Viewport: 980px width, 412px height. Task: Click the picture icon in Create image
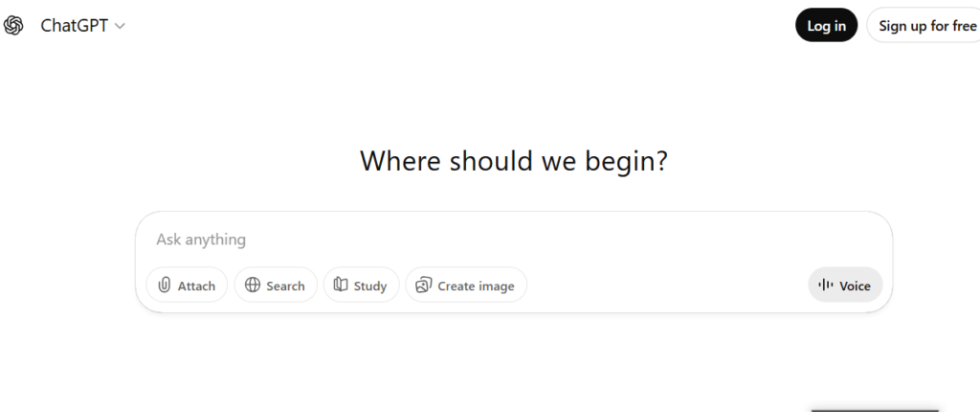(424, 286)
